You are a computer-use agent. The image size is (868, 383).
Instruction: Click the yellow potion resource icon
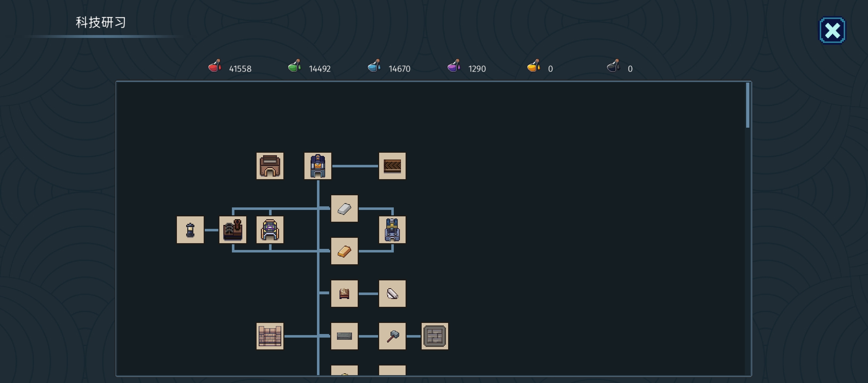tap(534, 66)
